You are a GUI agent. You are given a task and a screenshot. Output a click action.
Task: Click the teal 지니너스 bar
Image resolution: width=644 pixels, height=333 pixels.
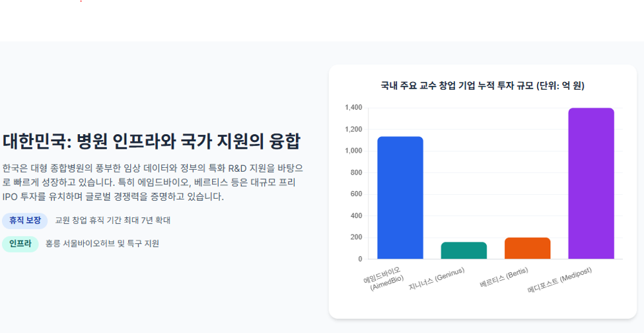(x=464, y=250)
